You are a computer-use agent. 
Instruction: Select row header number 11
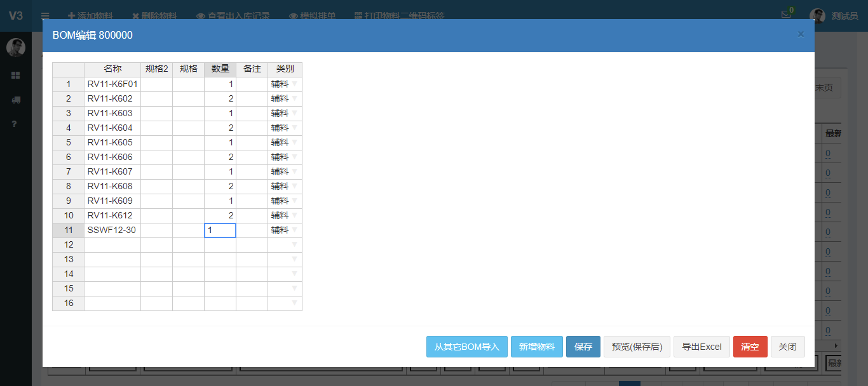coord(68,230)
